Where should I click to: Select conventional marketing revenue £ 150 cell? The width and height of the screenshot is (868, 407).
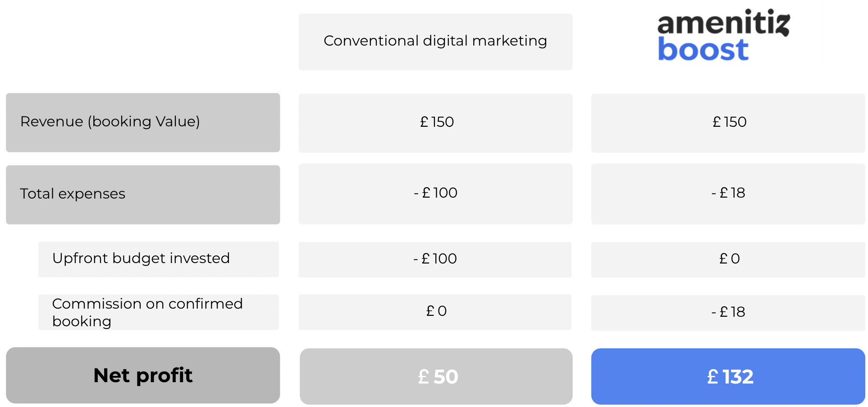point(435,123)
